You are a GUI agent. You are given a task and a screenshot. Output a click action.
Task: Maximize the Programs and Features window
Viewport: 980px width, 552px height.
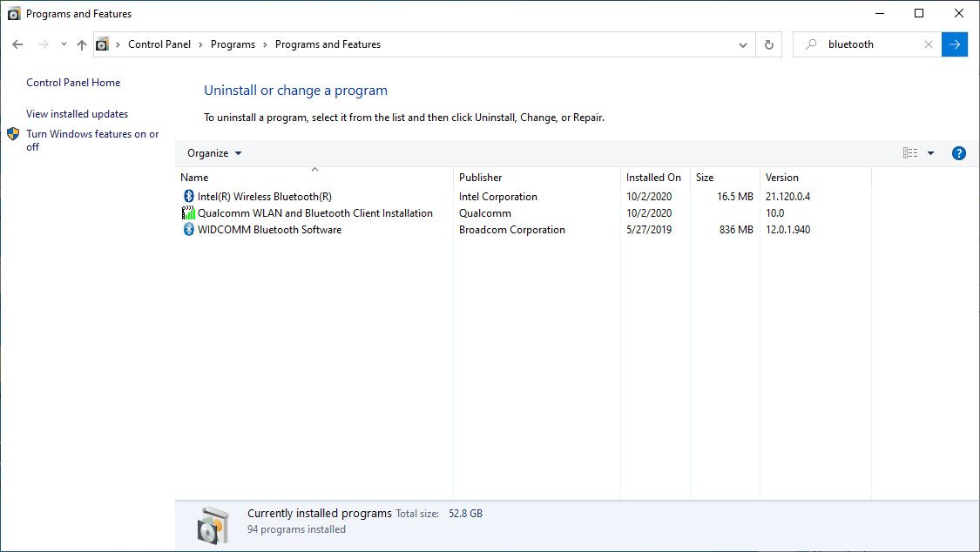[x=919, y=13]
